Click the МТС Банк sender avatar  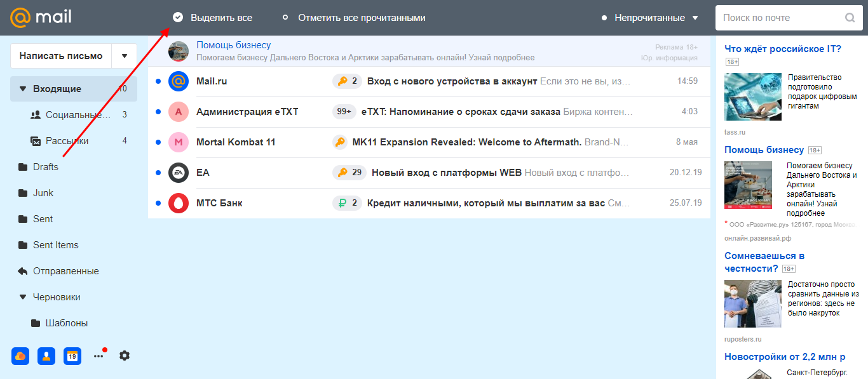179,203
